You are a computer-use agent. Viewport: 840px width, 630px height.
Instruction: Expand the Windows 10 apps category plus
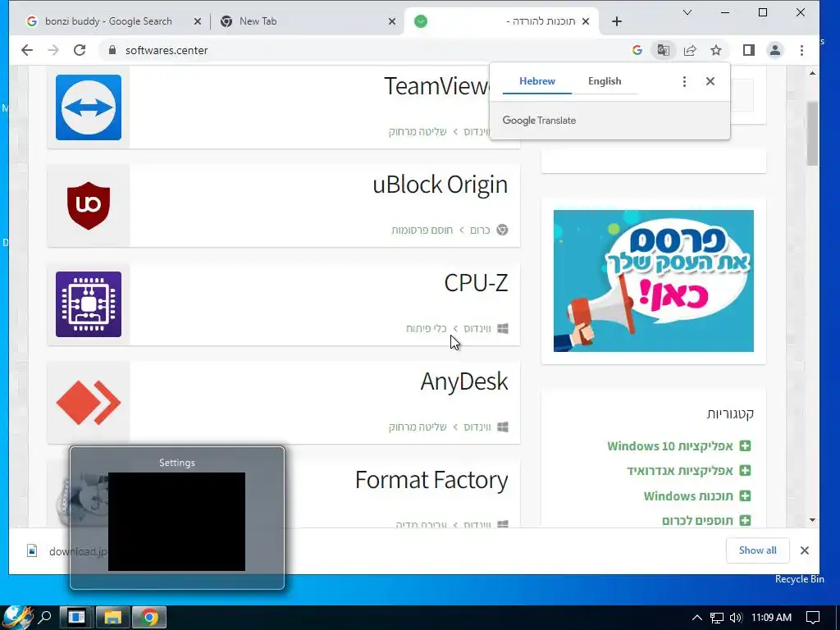click(745, 445)
